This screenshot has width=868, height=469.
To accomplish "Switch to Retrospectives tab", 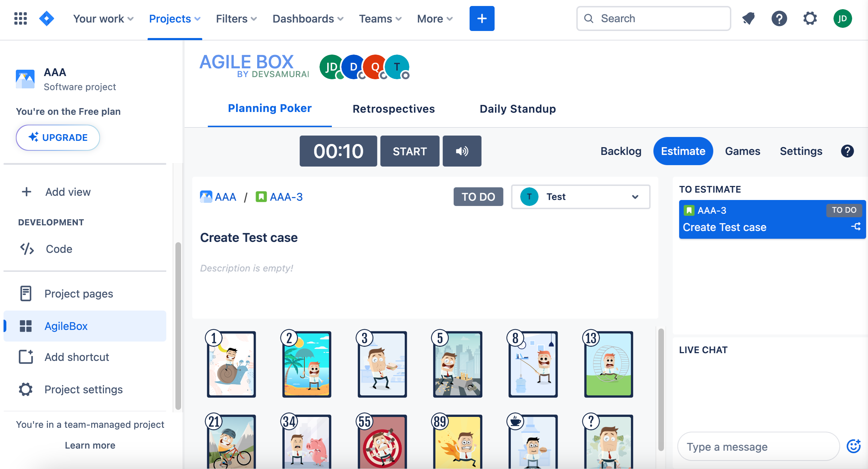I will [394, 108].
